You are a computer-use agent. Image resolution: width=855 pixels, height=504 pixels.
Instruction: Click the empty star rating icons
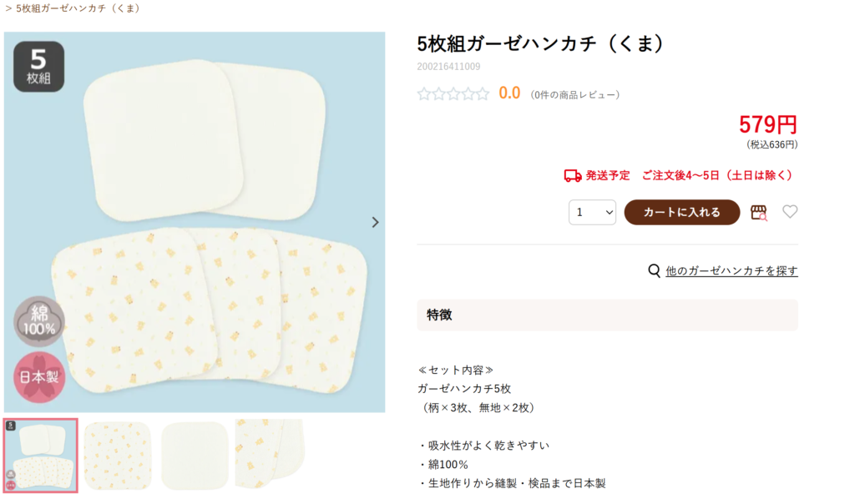453,93
